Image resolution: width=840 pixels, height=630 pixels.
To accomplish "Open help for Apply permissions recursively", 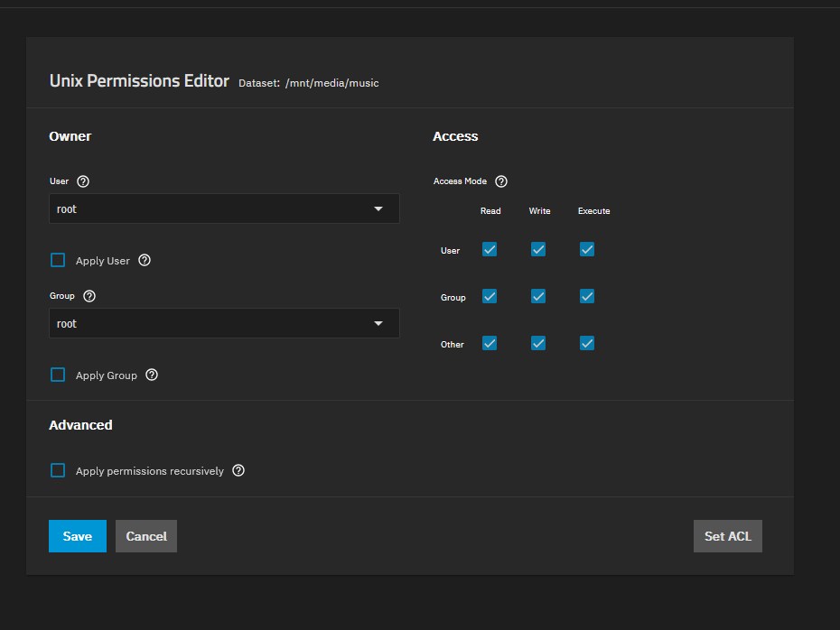I will (238, 471).
